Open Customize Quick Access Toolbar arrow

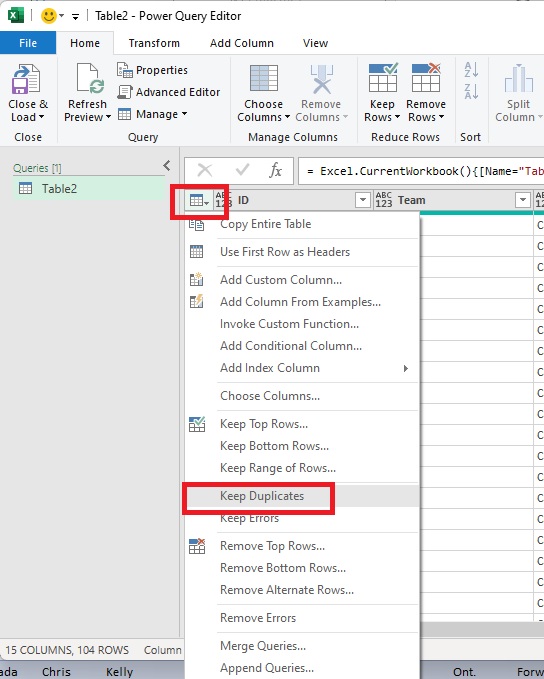click(x=75, y=17)
